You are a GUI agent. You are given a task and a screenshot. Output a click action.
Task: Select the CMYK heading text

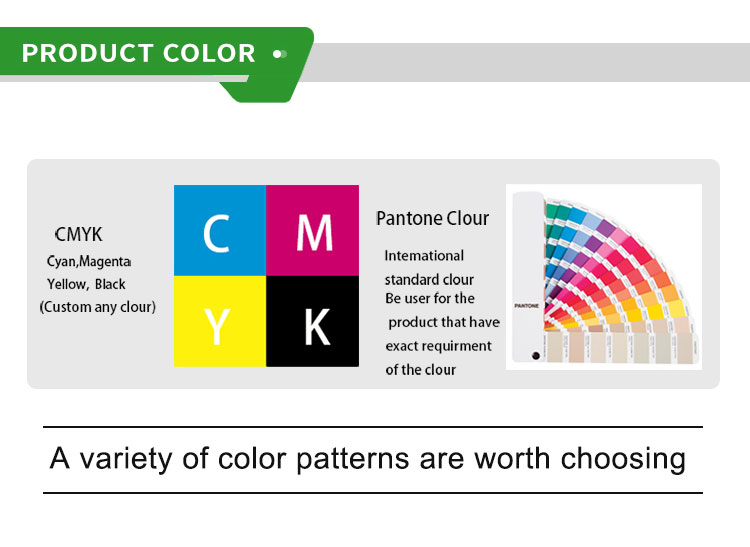coord(79,235)
